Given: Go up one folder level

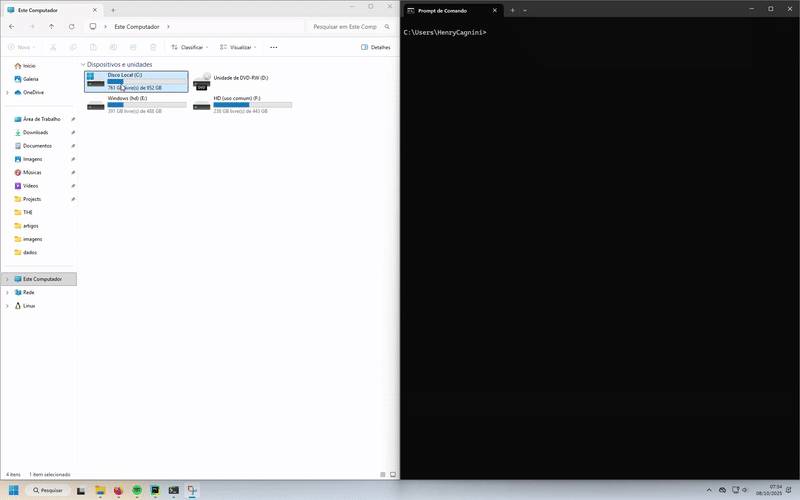Looking at the screenshot, I should (x=51, y=26).
